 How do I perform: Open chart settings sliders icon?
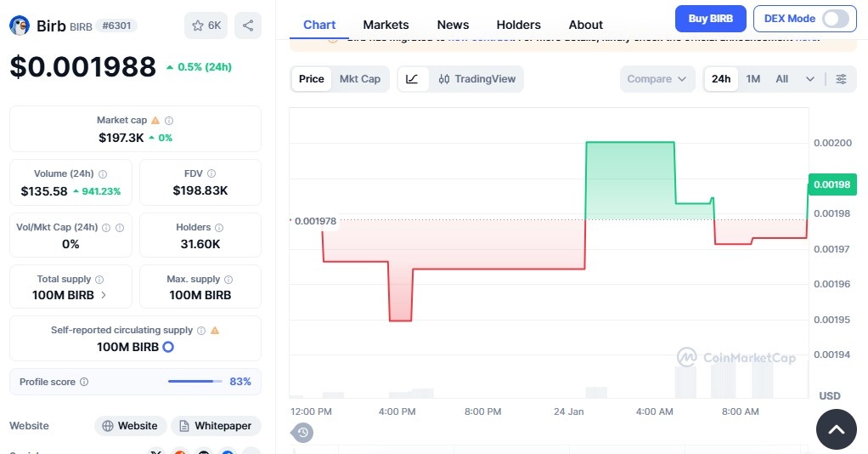(x=841, y=79)
